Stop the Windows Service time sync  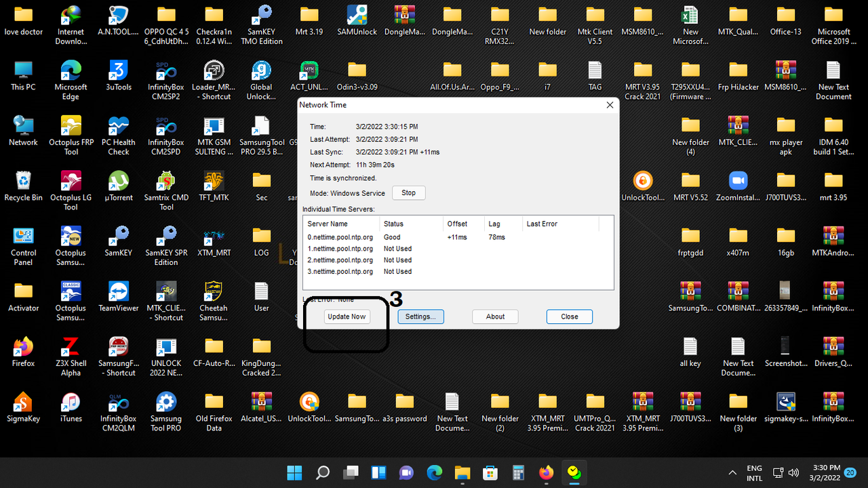(408, 192)
